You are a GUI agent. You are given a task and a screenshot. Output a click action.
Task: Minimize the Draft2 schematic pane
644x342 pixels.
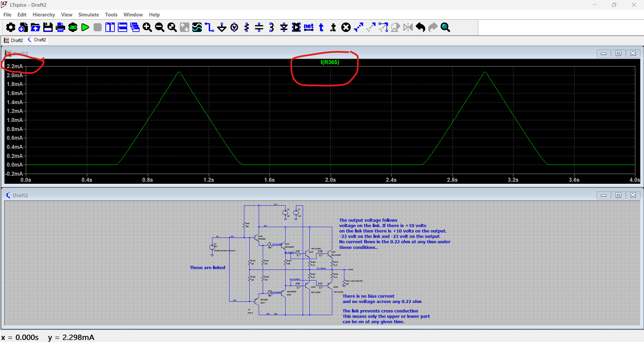[604, 195]
